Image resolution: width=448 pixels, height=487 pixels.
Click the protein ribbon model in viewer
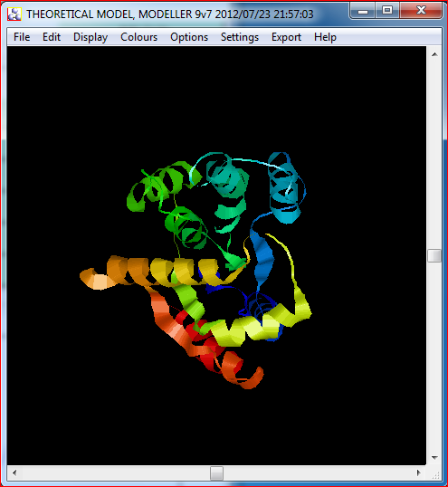(195, 271)
